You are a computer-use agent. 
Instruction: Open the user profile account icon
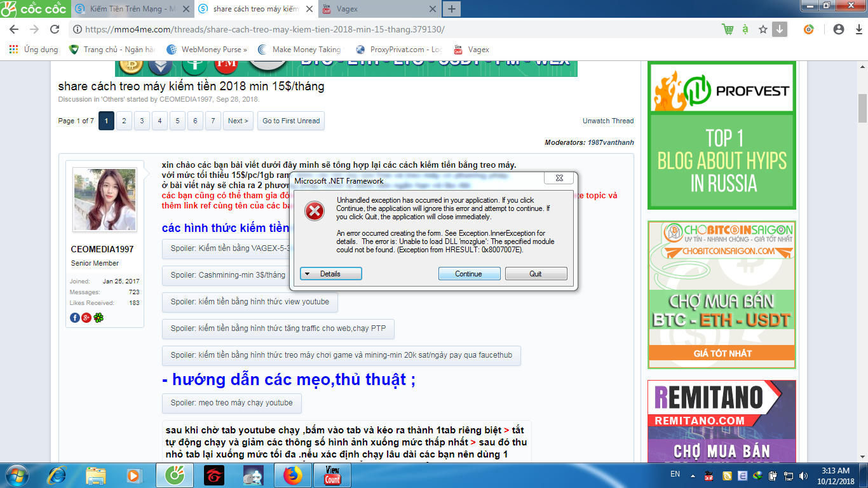pyautogui.click(x=839, y=29)
